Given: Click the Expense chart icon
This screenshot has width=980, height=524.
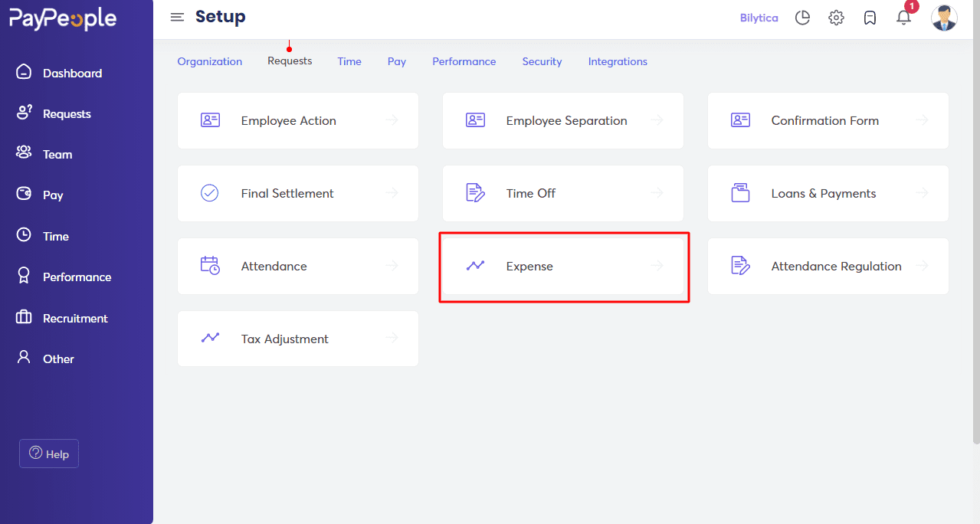Looking at the screenshot, I should 475,266.
